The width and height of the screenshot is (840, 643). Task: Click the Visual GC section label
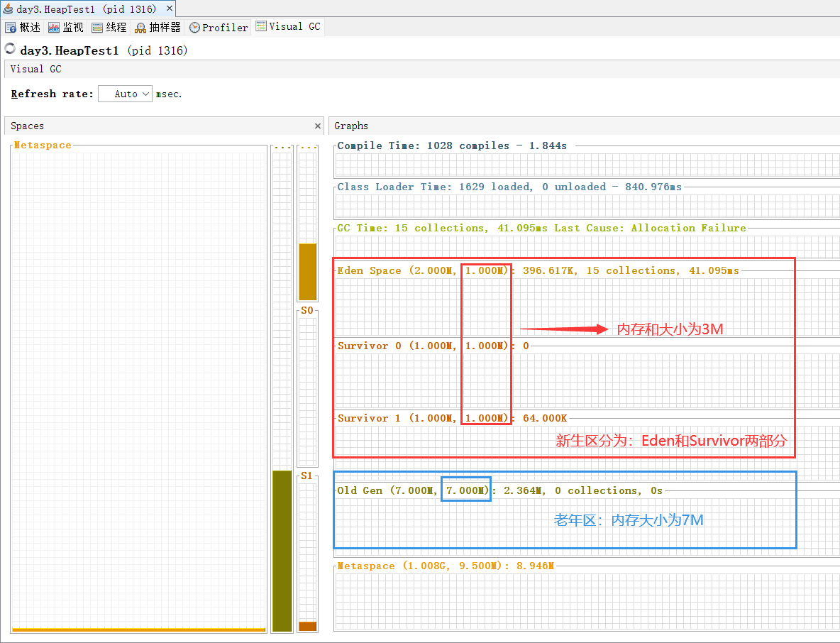tap(36, 69)
